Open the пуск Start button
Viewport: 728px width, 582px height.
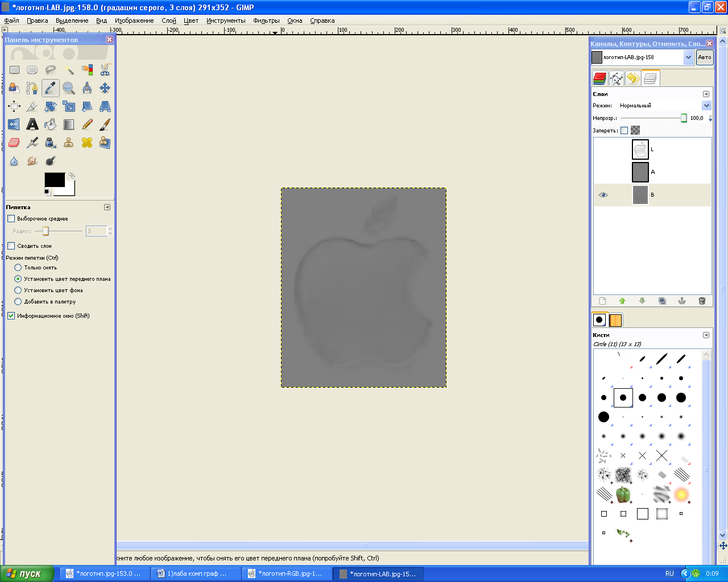(x=27, y=573)
